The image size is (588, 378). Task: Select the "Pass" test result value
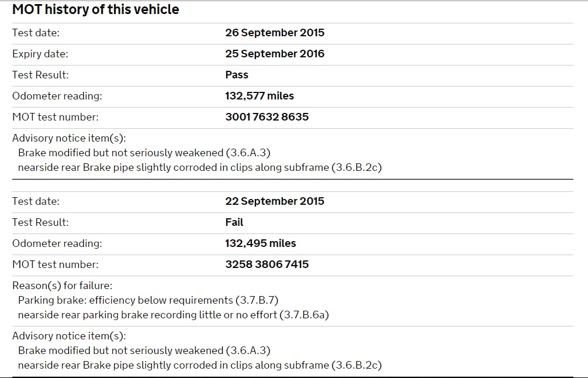(237, 75)
